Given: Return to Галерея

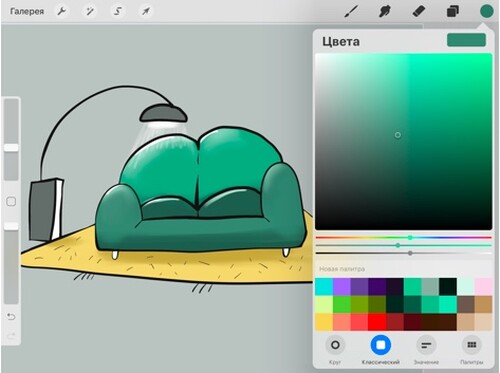Looking at the screenshot, I should (27, 11).
